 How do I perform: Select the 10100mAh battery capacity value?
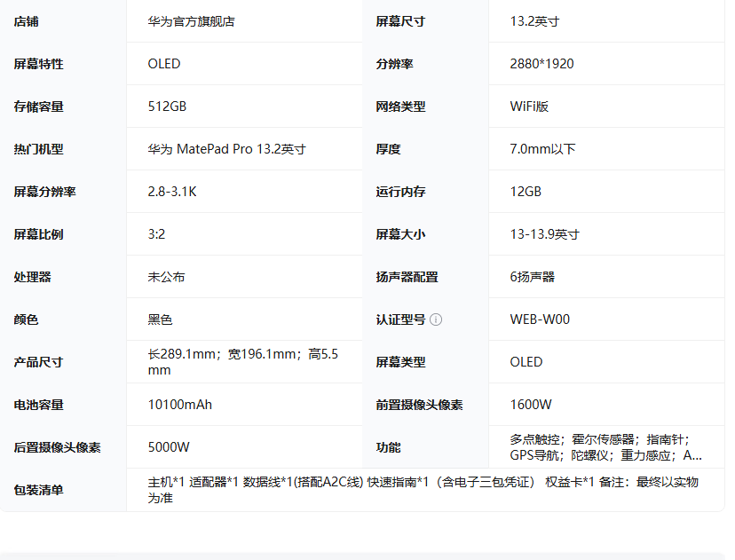tap(179, 405)
